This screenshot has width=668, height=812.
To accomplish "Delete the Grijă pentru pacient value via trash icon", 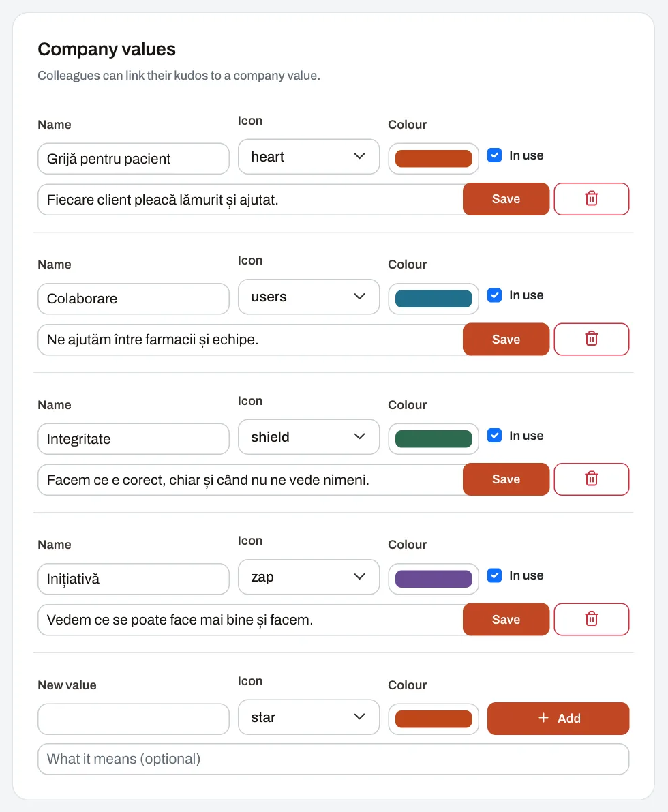I will click(x=592, y=199).
